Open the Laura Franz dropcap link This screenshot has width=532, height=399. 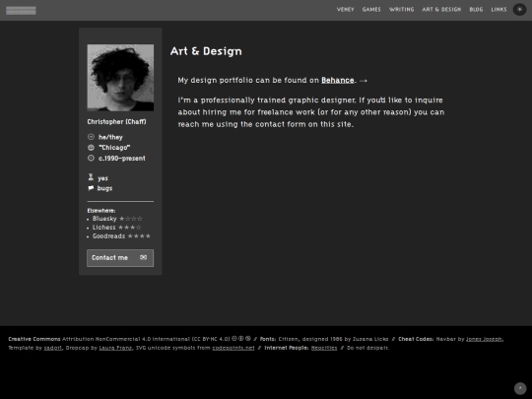(115, 348)
